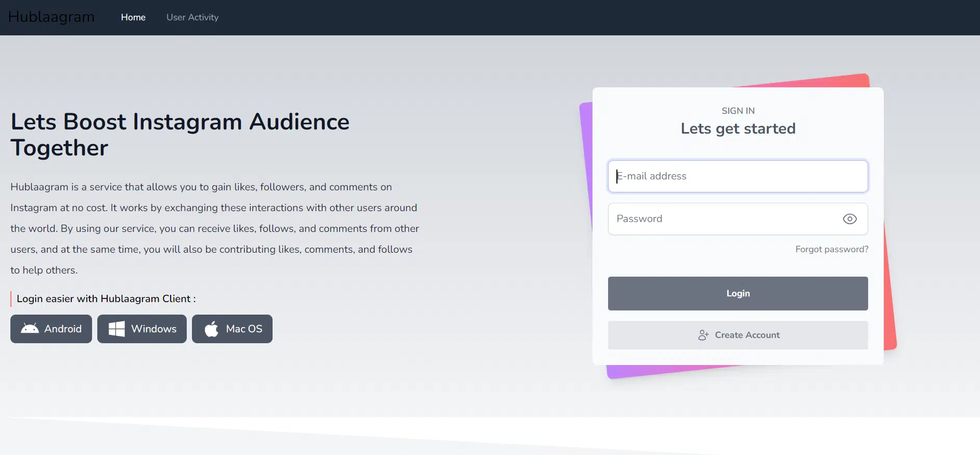Click the Login button

(x=738, y=293)
